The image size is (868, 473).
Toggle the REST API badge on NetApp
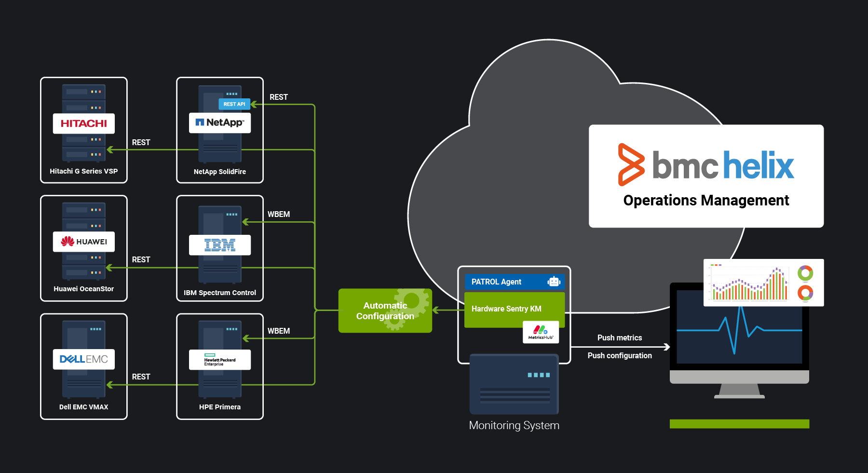click(235, 104)
